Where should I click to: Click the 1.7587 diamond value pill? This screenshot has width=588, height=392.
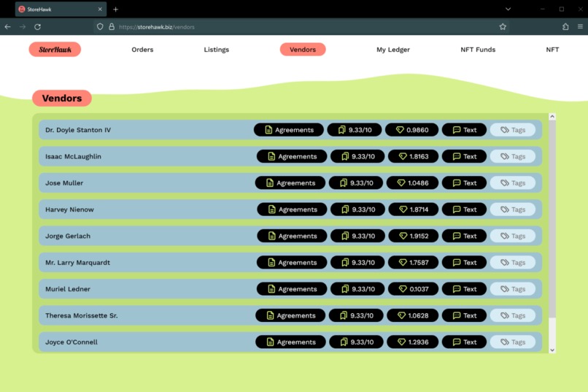(413, 263)
